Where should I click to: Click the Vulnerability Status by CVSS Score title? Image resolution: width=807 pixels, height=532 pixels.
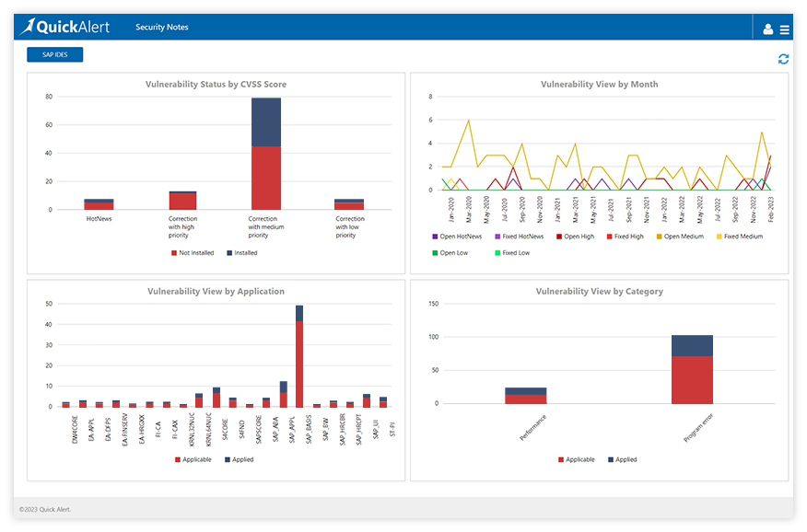216,85
